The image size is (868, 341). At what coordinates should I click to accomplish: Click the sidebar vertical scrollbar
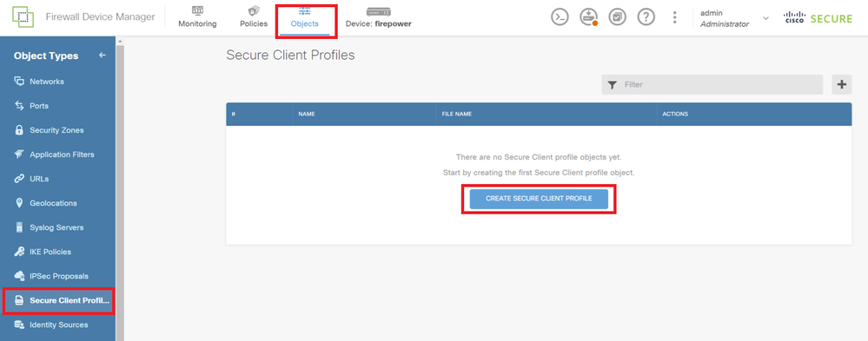coord(120,188)
